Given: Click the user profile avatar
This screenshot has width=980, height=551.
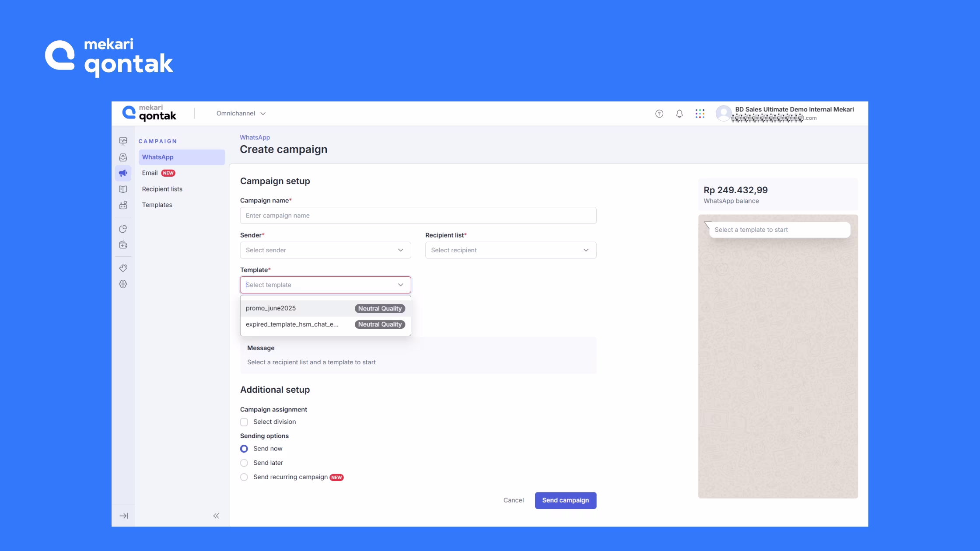Looking at the screenshot, I should click(724, 113).
